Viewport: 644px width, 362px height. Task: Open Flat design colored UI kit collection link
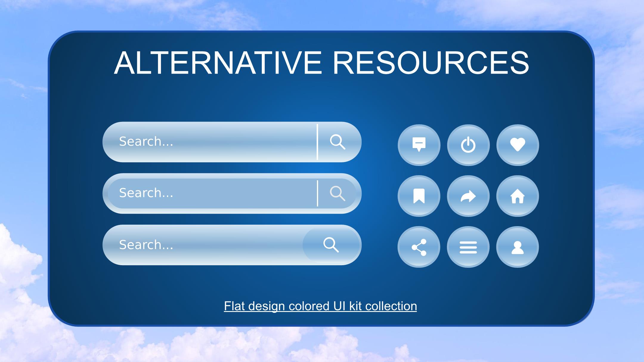point(321,306)
